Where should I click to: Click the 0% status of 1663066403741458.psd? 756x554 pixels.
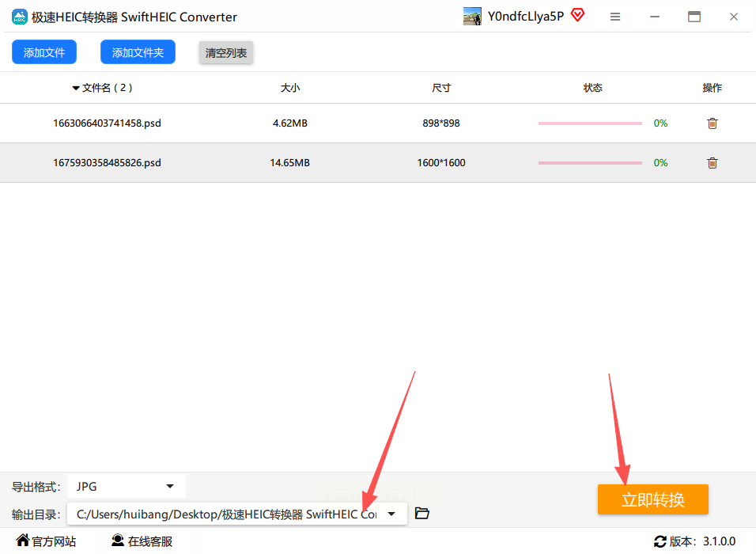(660, 123)
